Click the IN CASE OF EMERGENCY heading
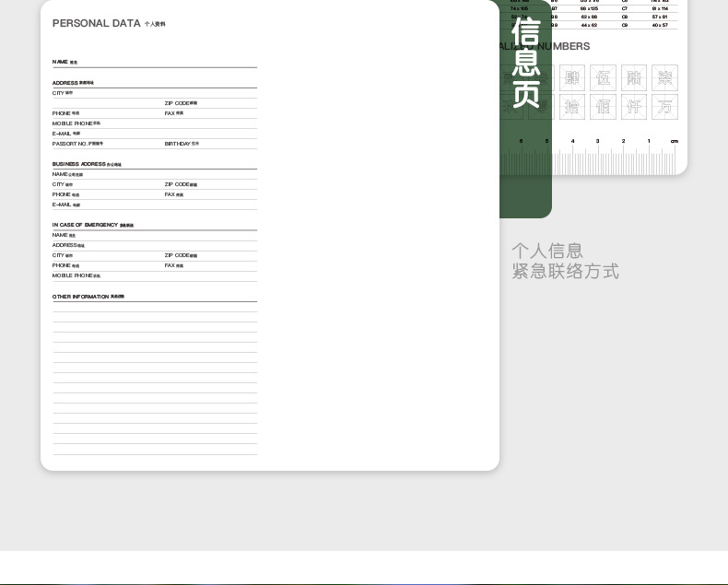Screen dimensions: 728x585 [92, 225]
